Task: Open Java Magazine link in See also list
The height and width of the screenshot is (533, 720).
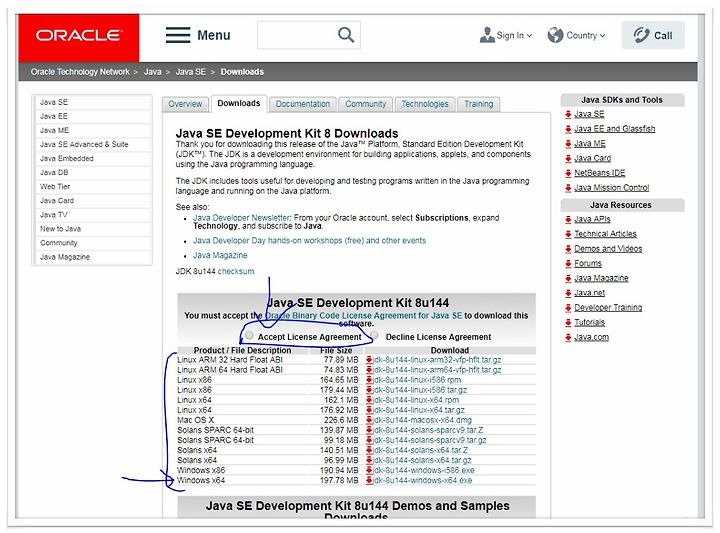Action: 220,255
